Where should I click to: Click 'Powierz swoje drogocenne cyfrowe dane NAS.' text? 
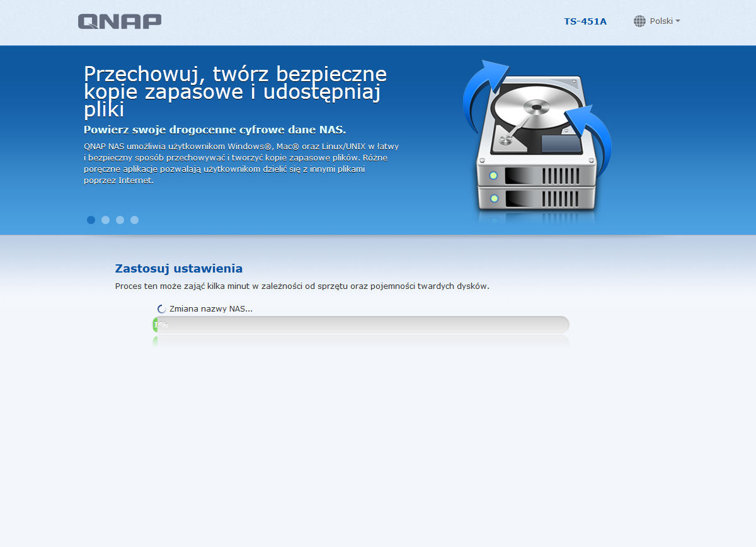[215, 130]
